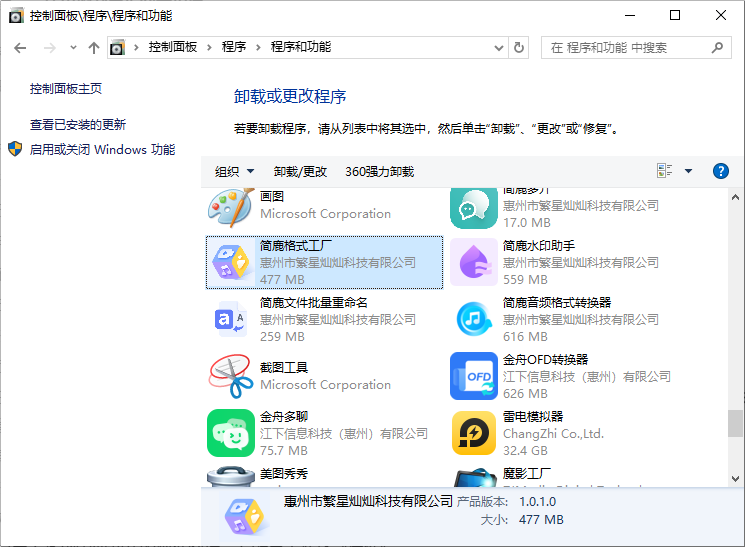This screenshot has height=547, width=745.
Task: Open the 查看已安装的更新 link
Action: pyautogui.click(x=78, y=125)
